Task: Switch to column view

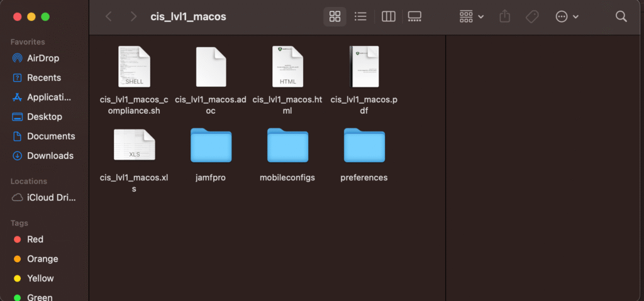Action: pyautogui.click(x=388, y=17)
